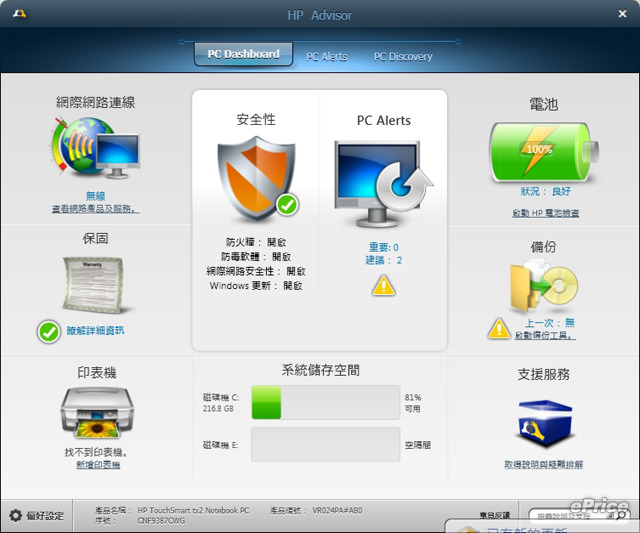
Task: Click the 系統儲存空間 heading
Action: coord(321,370)
